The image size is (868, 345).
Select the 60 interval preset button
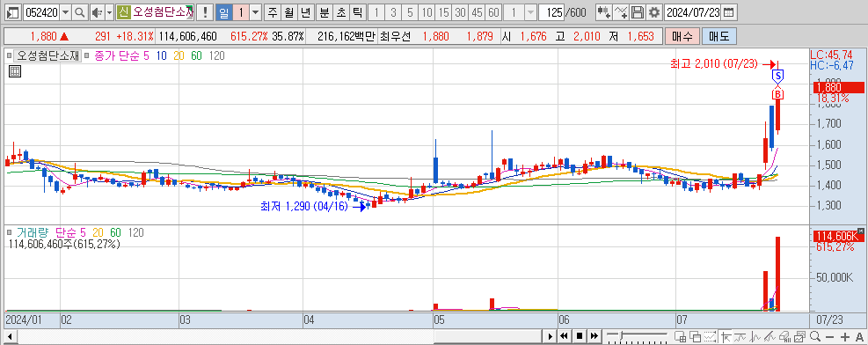(x=493, y=12)
